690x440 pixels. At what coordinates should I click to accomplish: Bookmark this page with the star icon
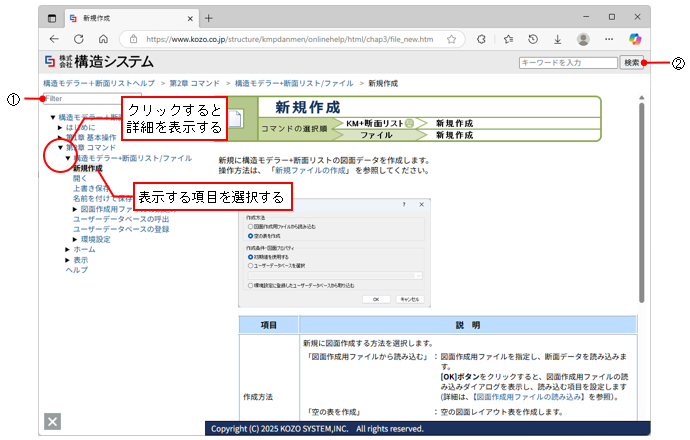click(452, 39)
